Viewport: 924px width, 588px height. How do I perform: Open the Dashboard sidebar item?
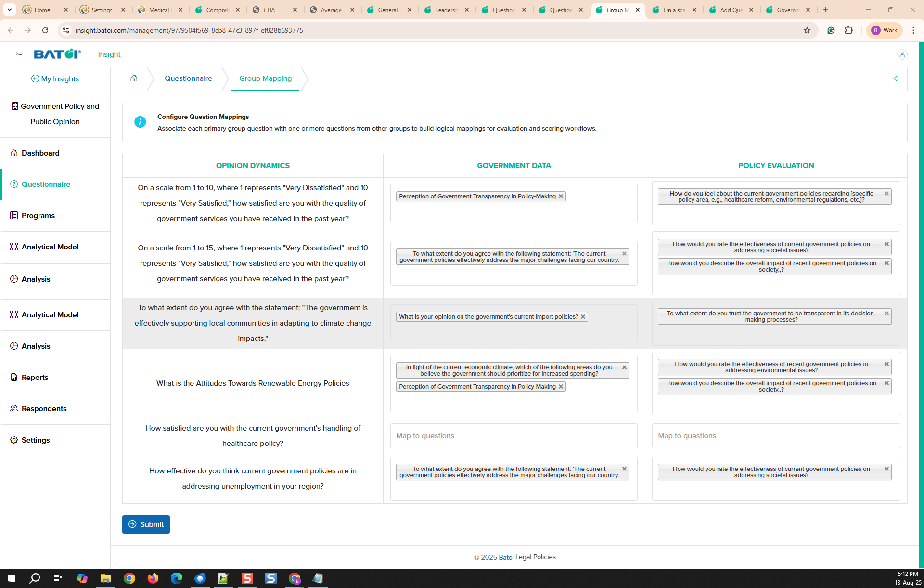pos(55,153)
